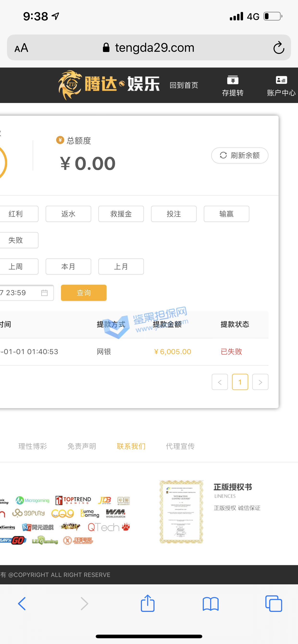Open the 存提转 deposit-withdraw icon
This screenshot has width=298, height=644.
click(x=233, y=85)
